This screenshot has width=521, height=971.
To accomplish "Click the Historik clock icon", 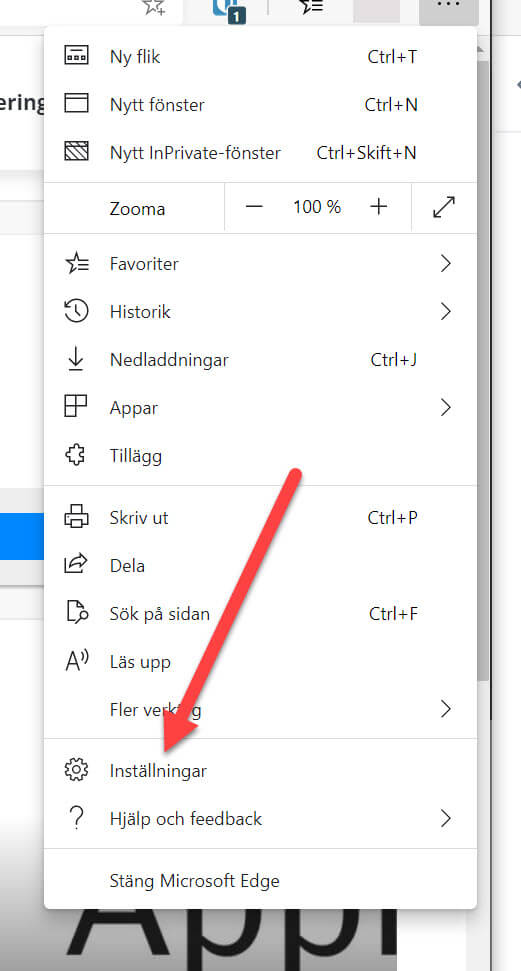I will 76,311.
